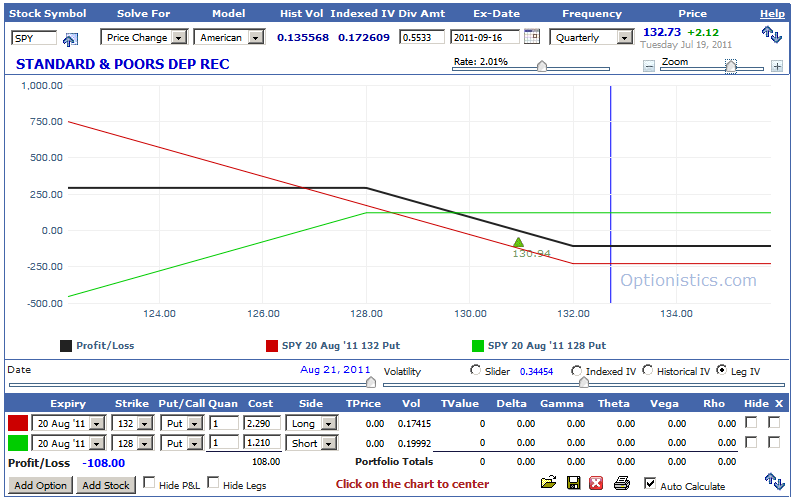Click the Profit/Loss value -108.00
The height and width of the screenshot is (500, 794).
pos(104,463)
